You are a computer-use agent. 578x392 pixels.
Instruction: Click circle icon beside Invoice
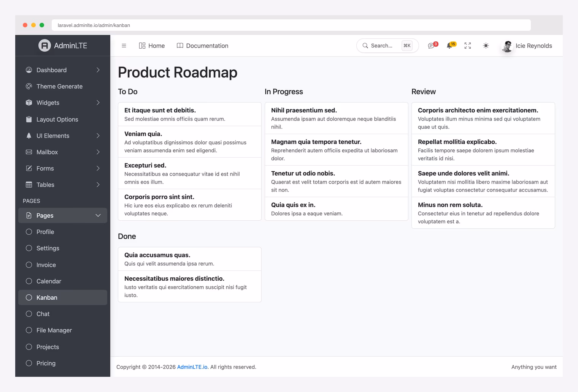[x=29, y=265]
